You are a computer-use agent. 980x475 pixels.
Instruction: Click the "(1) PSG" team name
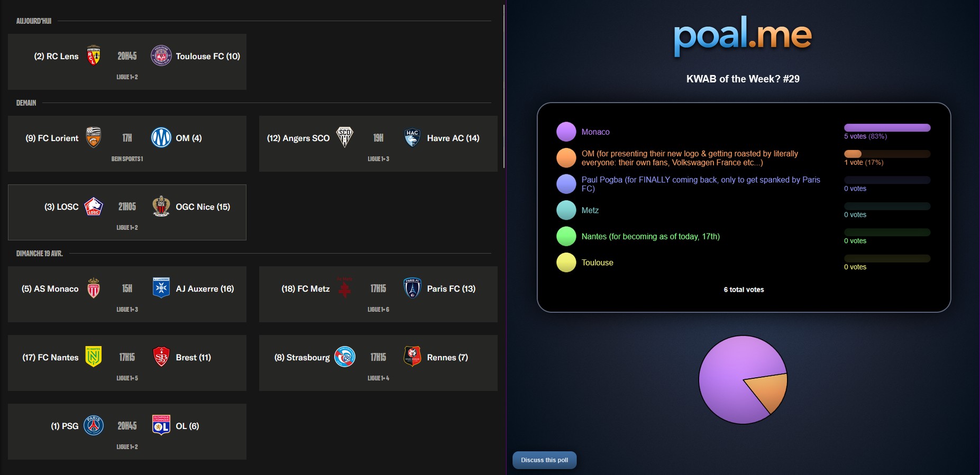tap(65, 426)
